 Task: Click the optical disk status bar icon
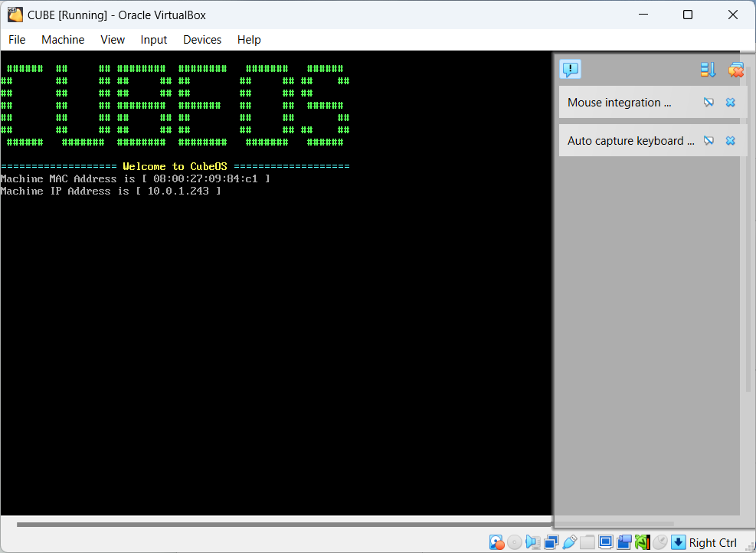pyautogui.click(x=515, y=542)
